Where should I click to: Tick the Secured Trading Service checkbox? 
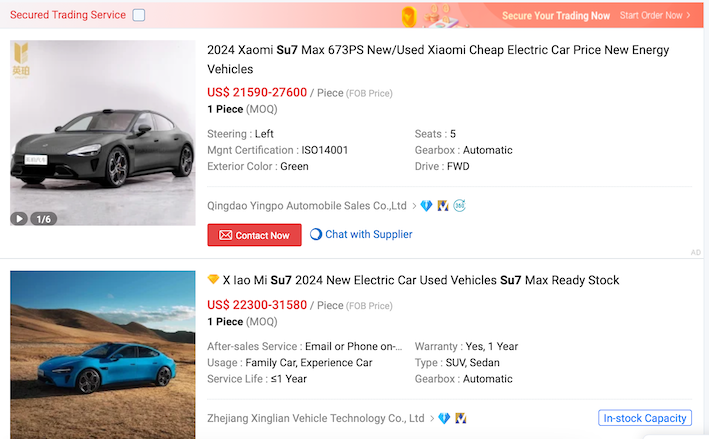click(139, 15)
